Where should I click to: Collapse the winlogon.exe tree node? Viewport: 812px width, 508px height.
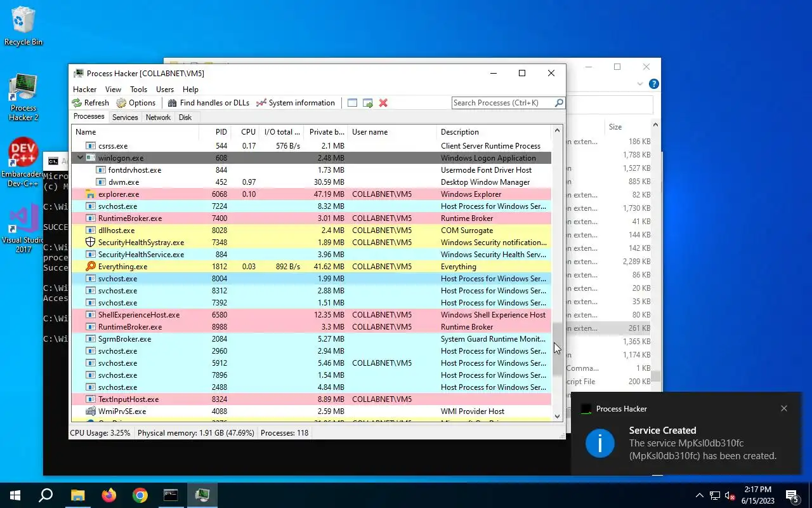(x=80, y=158)
